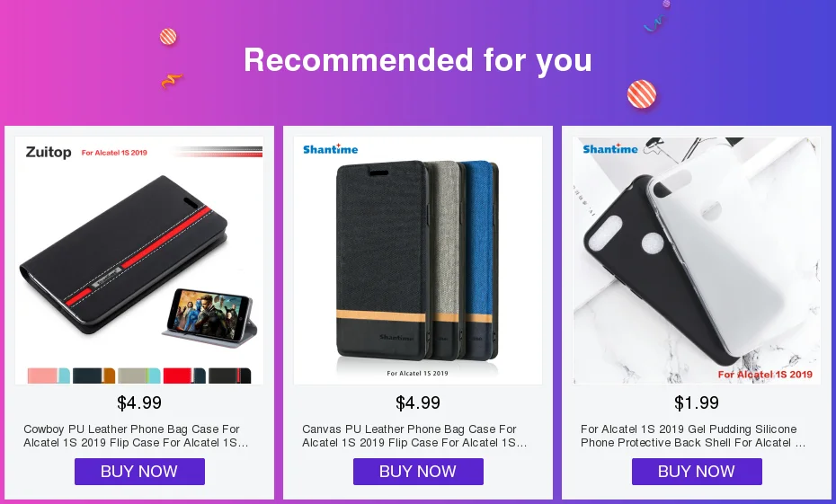Click the $4.99 price of the Cowboy case
Viewport: 836px width, 504px height.
coord(139,402)
